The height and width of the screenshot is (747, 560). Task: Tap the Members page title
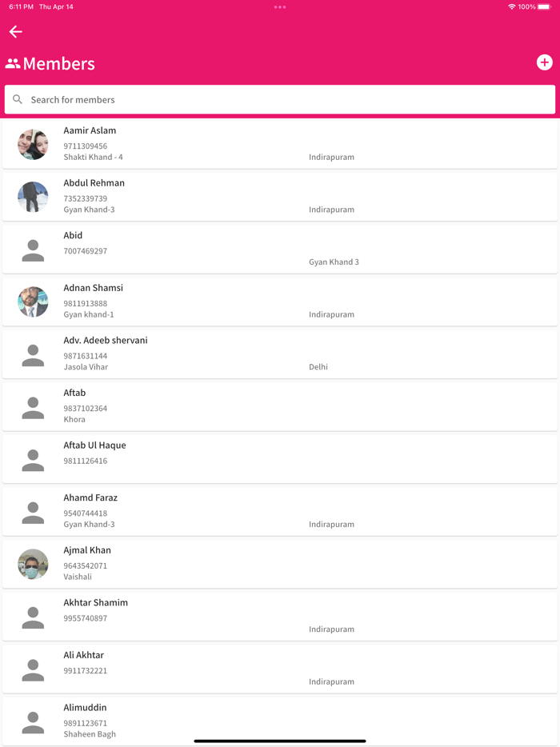[x=59, y=64]
